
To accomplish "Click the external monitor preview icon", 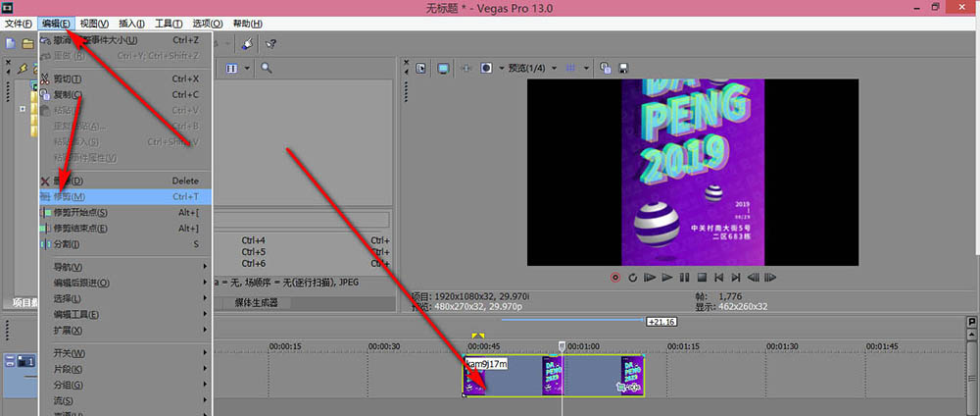I will point(443,68).
